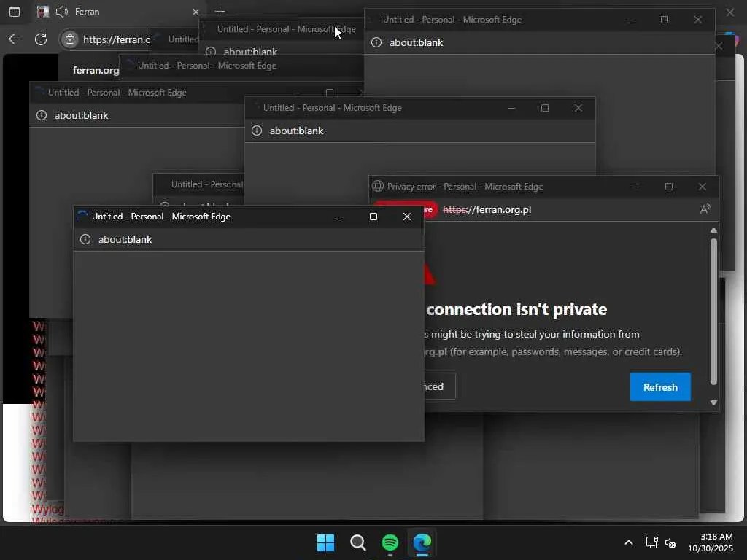This screenshot has width=747, height=560.
Task: Close the Privacy error window
Action: coord(702,187)
